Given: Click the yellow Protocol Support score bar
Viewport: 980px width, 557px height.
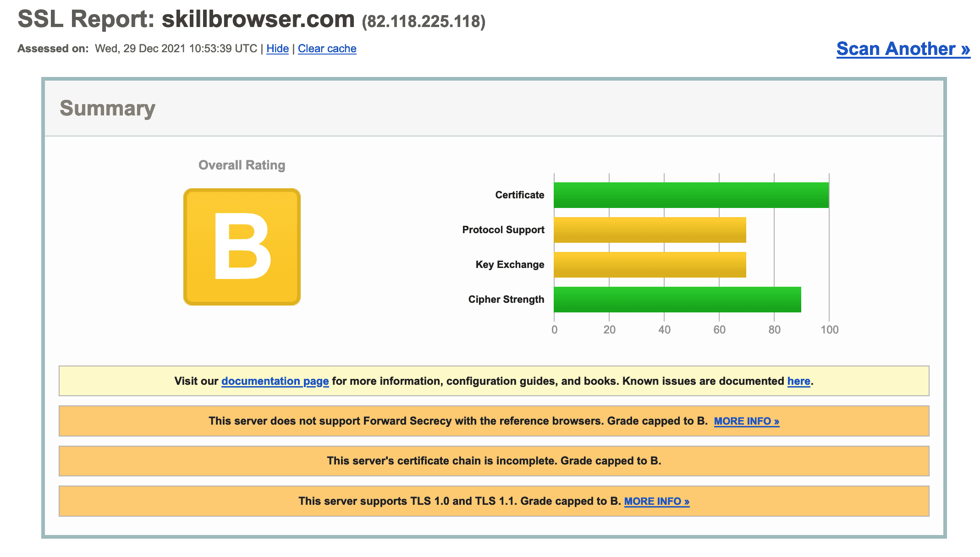Looking at the screenshot, I should click(651, 229).
